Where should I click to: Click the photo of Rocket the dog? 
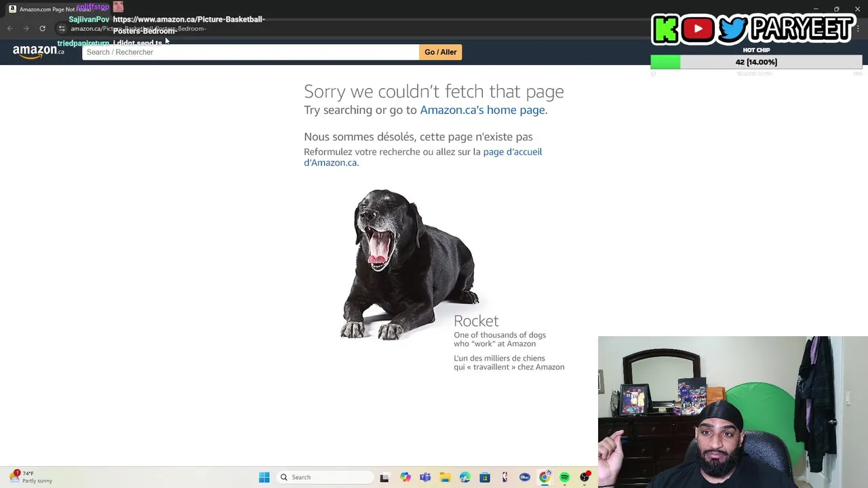[x=410, y=264]
